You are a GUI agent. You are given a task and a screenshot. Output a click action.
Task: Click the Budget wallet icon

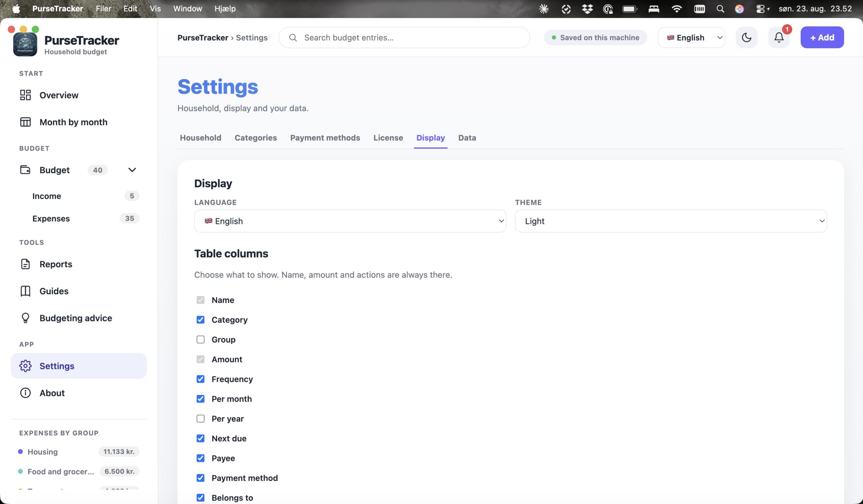coord(25,170)
